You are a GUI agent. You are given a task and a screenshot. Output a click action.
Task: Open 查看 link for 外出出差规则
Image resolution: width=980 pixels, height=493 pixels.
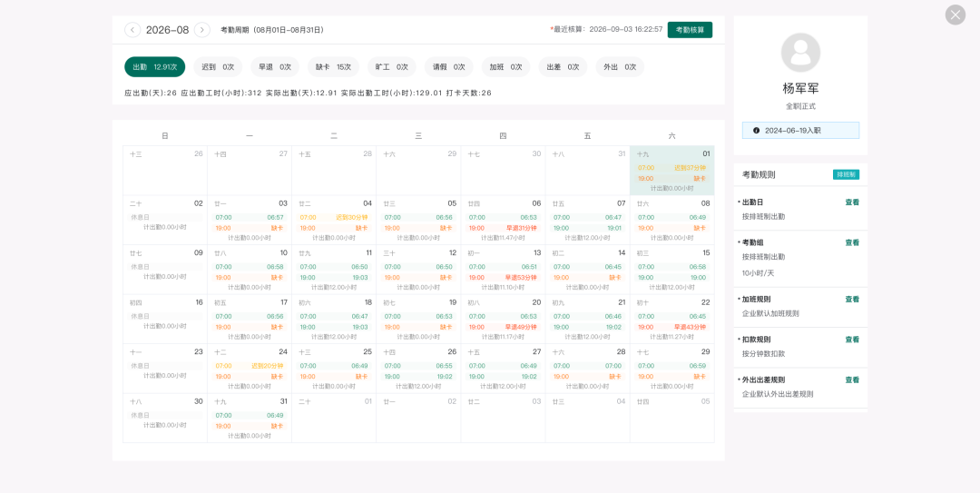point(852,380)
